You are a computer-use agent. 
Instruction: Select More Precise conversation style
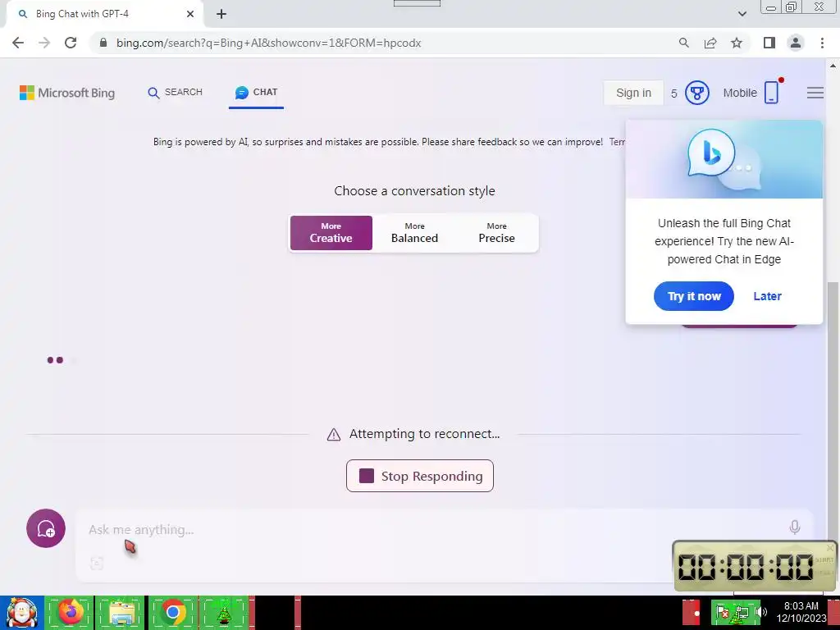click(496, 233)
